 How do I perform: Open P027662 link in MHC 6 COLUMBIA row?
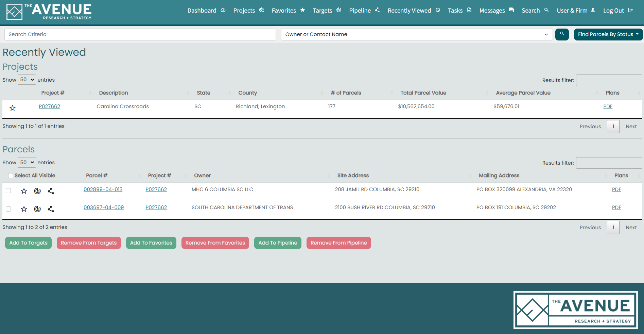pos(156,189)
